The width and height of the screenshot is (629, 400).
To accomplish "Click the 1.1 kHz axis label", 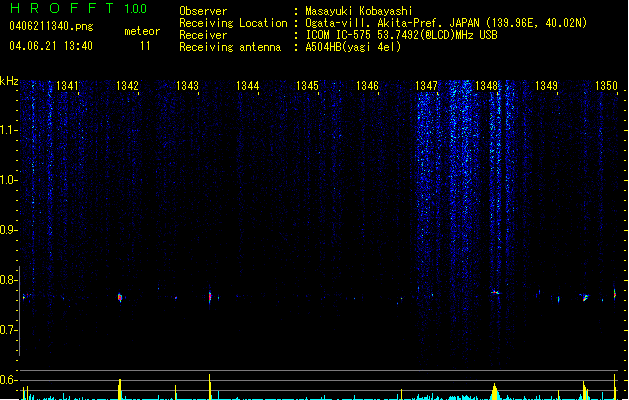I will 7,130.
